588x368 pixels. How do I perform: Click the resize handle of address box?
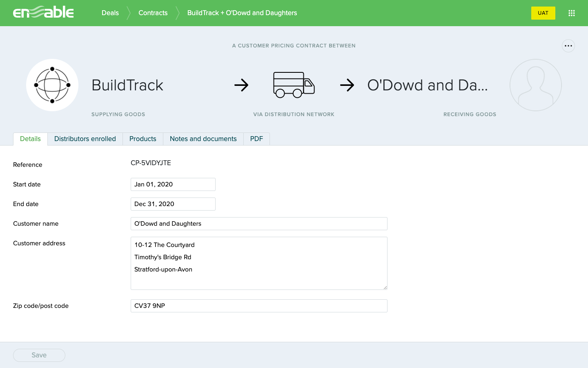(385, 287)
